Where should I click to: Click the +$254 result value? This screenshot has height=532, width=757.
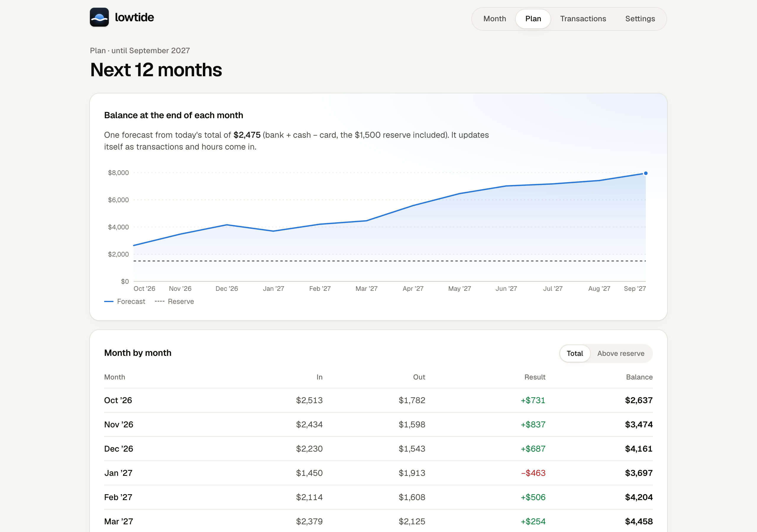point(533,521)
